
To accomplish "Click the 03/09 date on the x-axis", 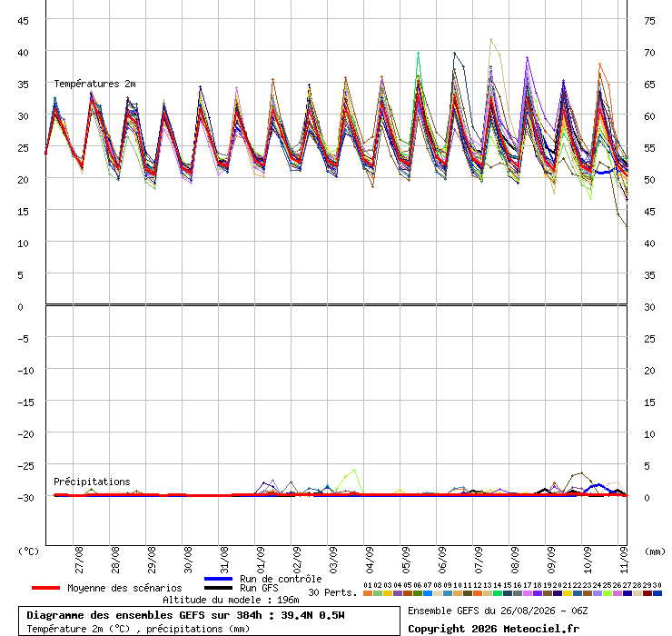I will click(333, 560).
